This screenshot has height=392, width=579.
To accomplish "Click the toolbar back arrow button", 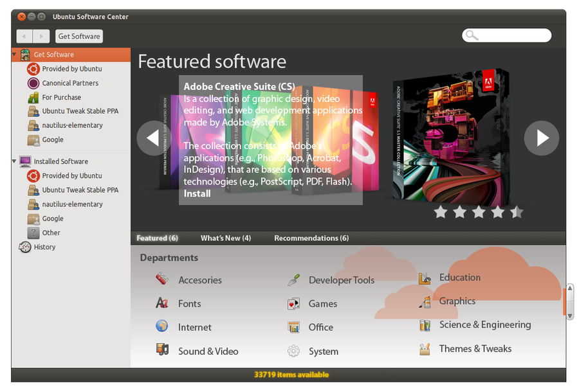I will (24, 36).
